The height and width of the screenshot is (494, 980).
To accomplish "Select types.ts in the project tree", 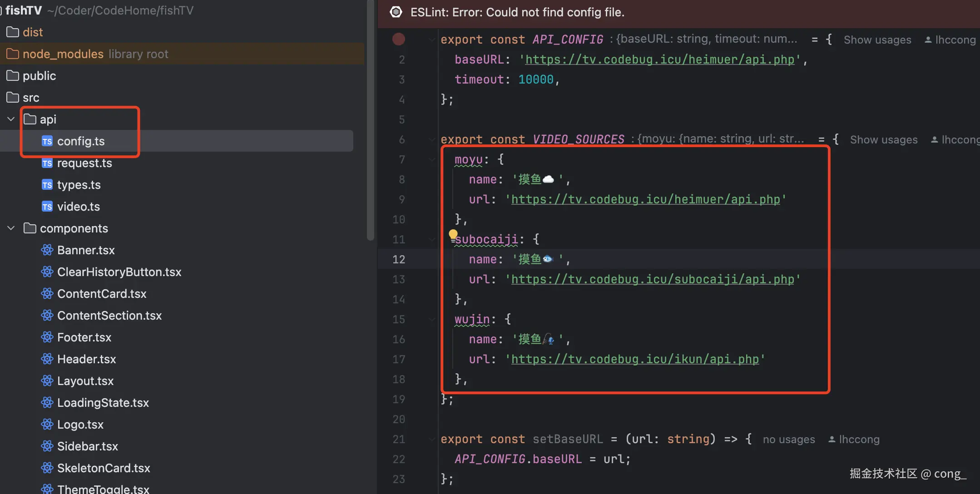I will (79, 185).
